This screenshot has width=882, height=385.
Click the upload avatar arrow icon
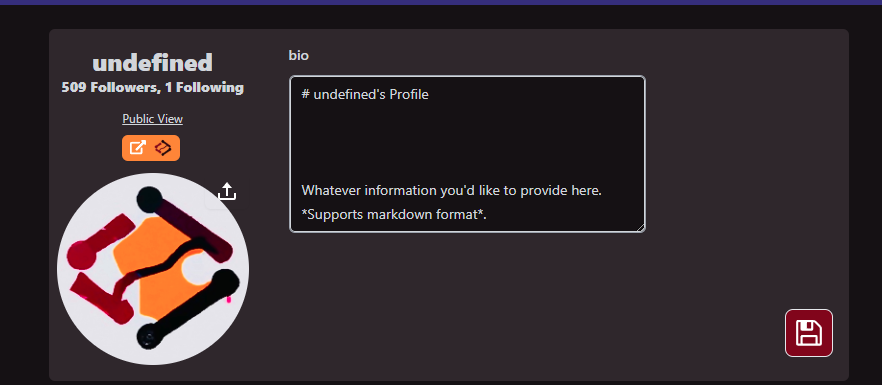tap(227, 191)
